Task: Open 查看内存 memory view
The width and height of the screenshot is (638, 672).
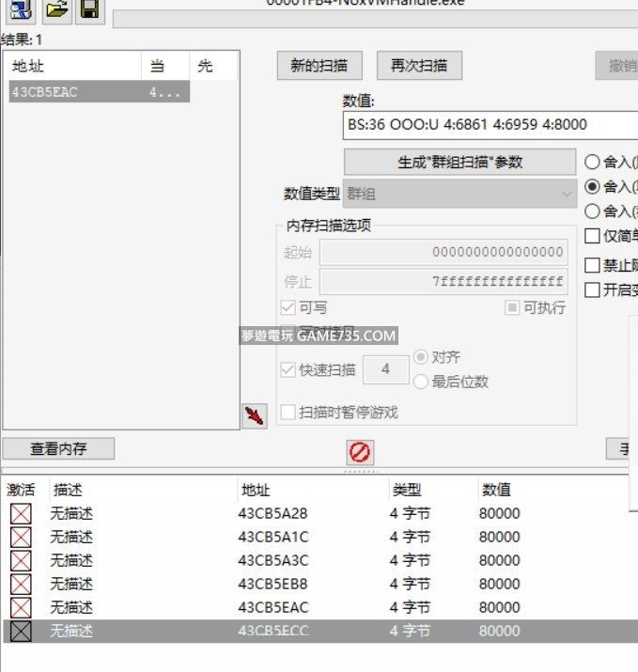Action: click(x=58, y=448)
